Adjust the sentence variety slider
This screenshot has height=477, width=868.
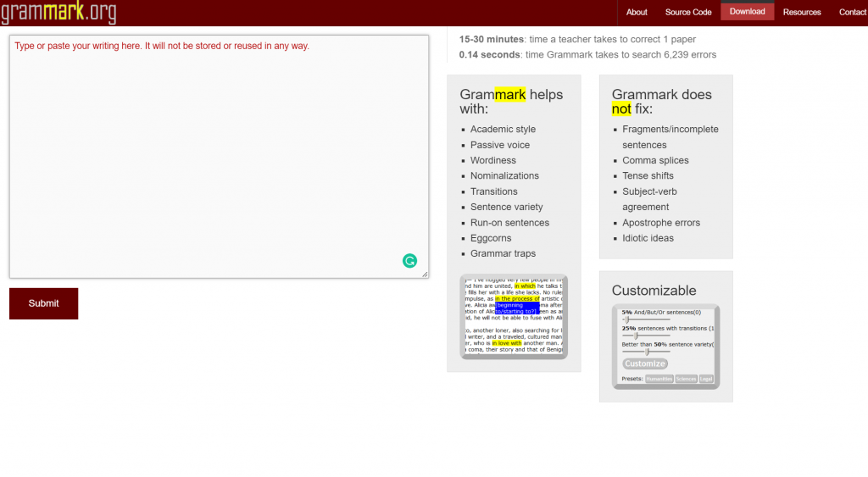pos(645,352)
